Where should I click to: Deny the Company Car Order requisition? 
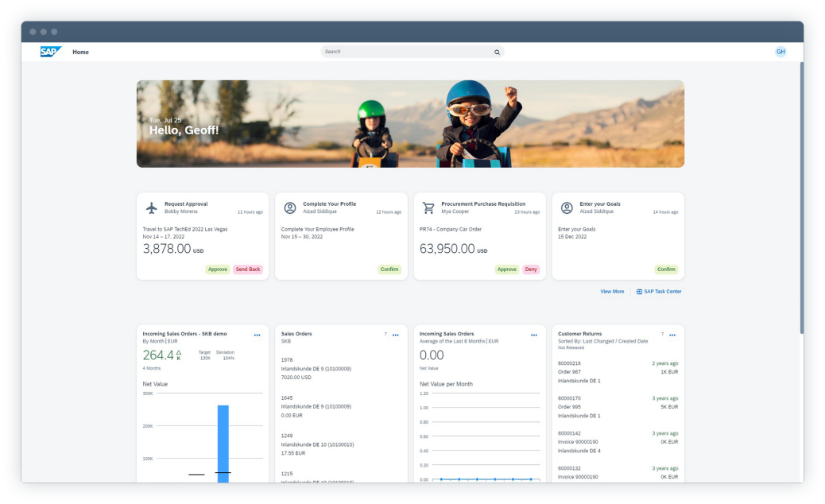tap(531, 269)
